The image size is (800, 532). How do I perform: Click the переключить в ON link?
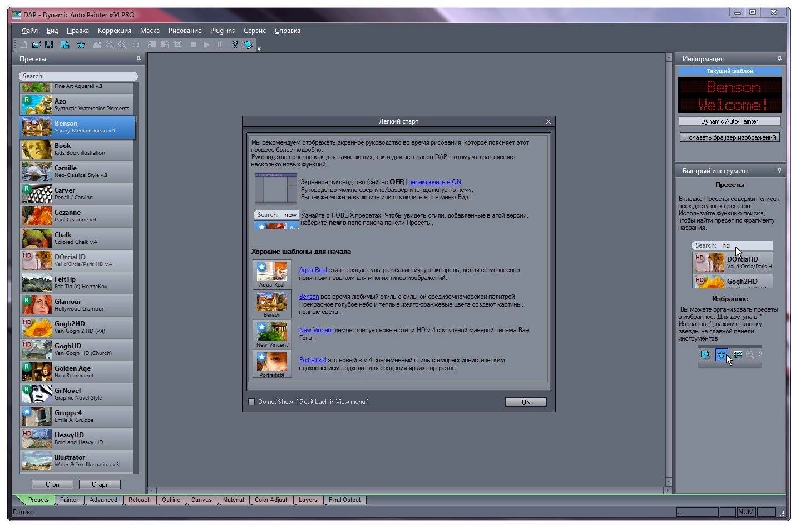click(x=434, y=182)
